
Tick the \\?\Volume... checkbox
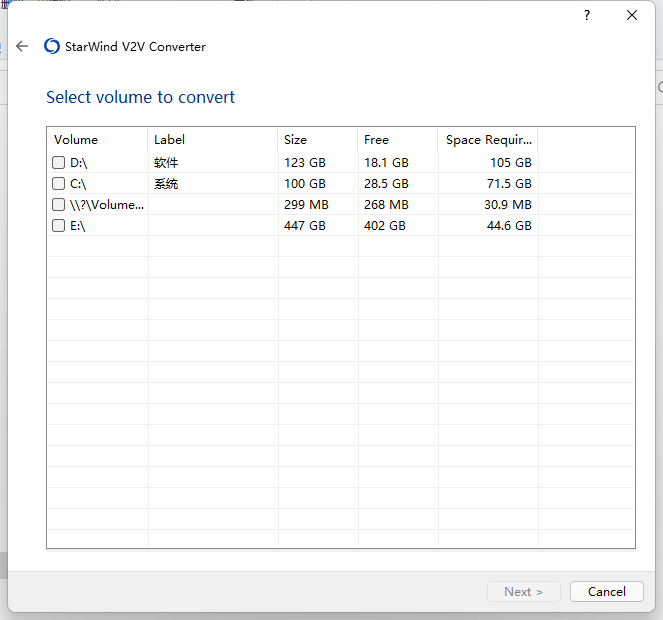coord(58,205)
